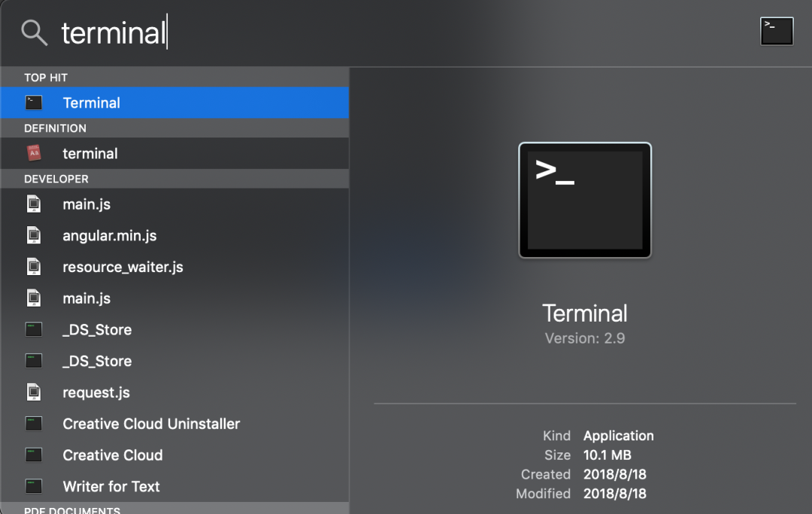Click the small Terminal icon in search bar
The image size is (812, 514).
click(776, 32)
